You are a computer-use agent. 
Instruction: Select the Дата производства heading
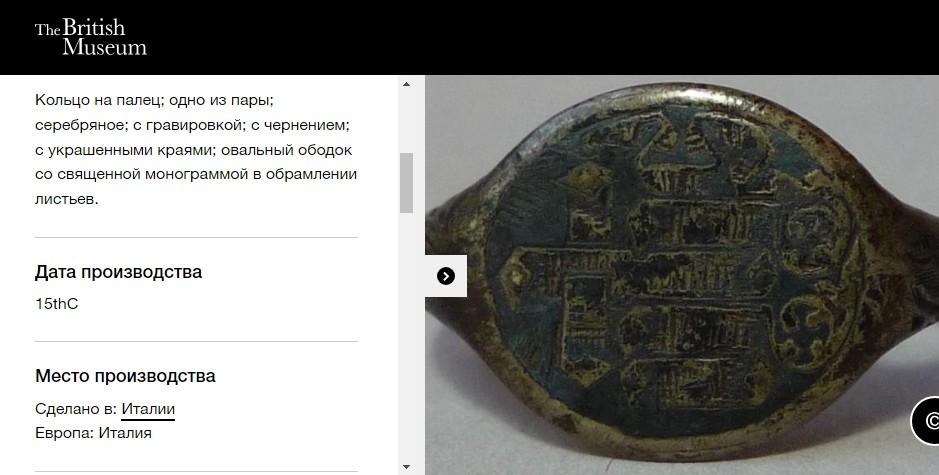pos(118,272)
